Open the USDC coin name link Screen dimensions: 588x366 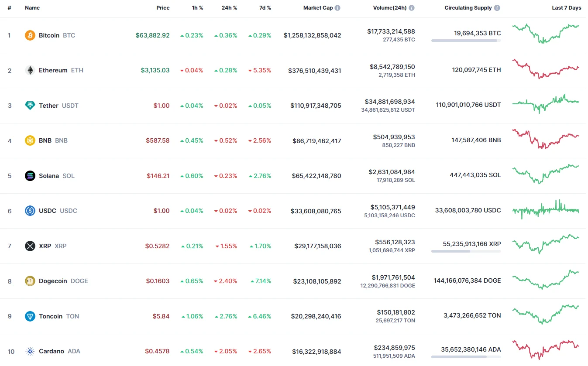pyautogui.click(x=48, y=211)
